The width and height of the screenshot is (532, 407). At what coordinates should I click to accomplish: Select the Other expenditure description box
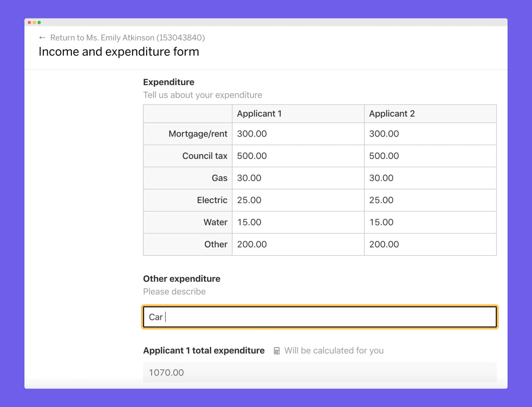(320, 317)
